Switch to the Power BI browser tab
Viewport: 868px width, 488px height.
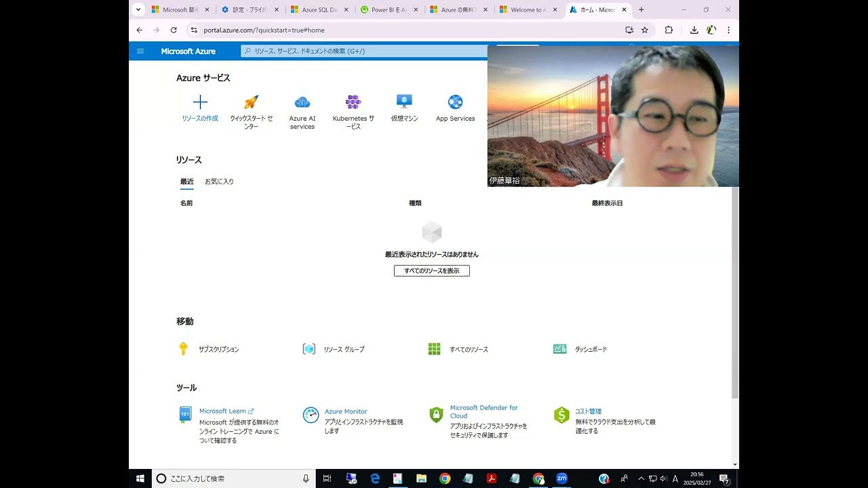[389, 10]
